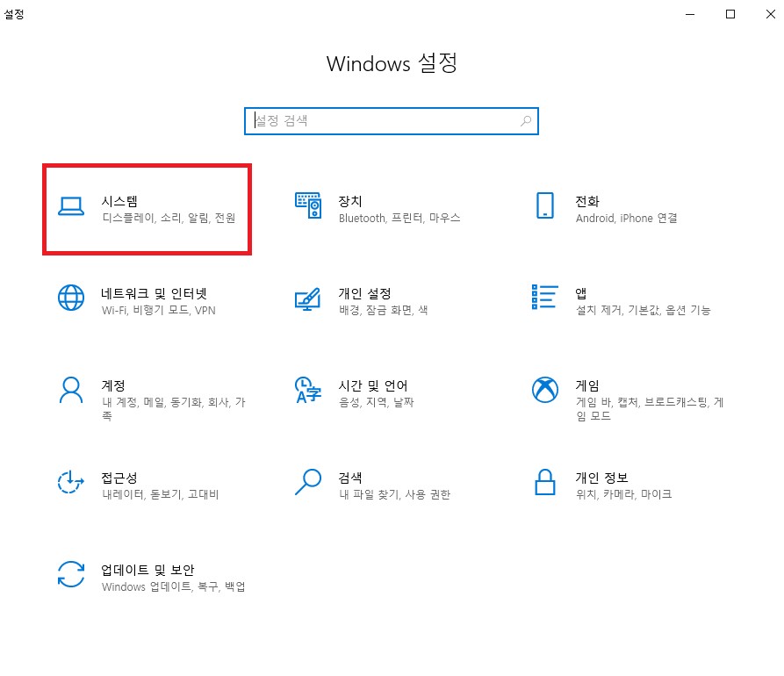Open the 개인 정보 padlock icon

[x=545, y=482]
